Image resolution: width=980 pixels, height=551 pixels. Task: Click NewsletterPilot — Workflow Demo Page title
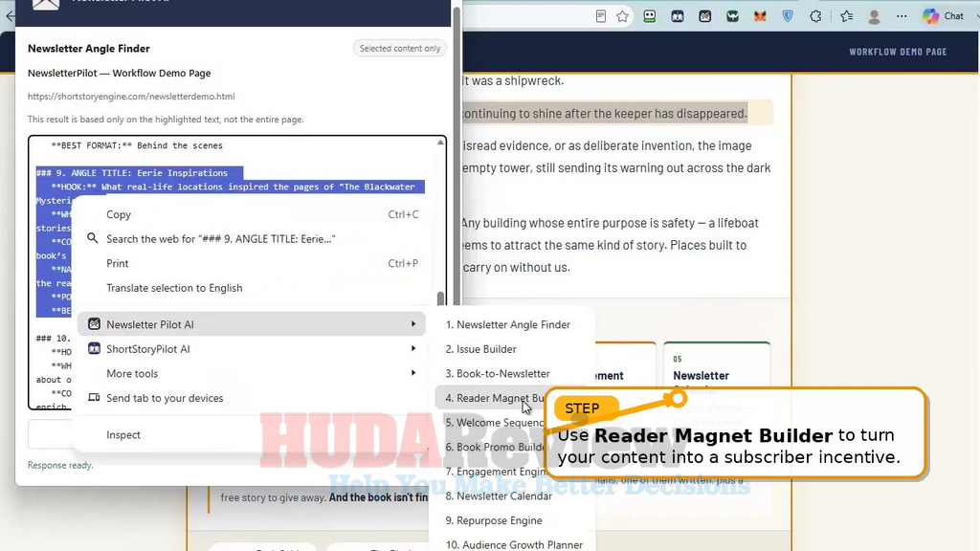120,73
